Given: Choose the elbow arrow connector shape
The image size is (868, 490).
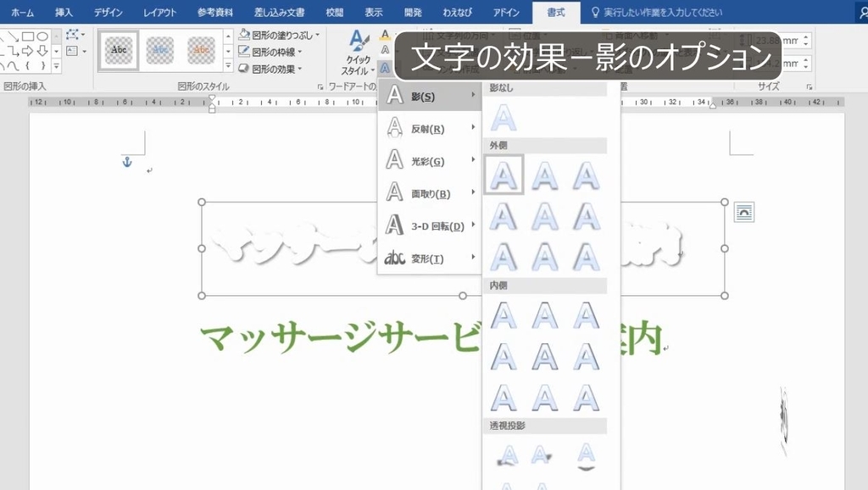Looking at the screenshot, I should (14, 51).
